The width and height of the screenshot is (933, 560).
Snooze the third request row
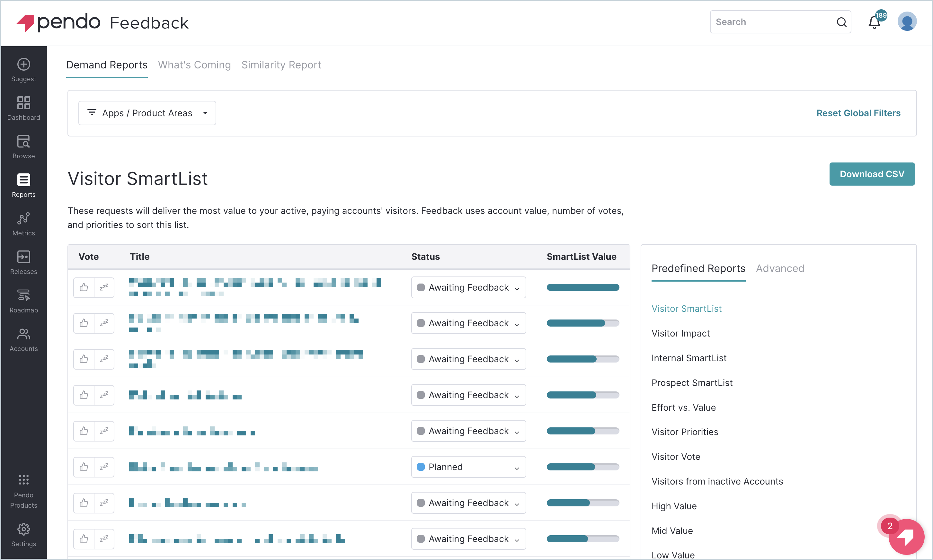pos(104,359)
